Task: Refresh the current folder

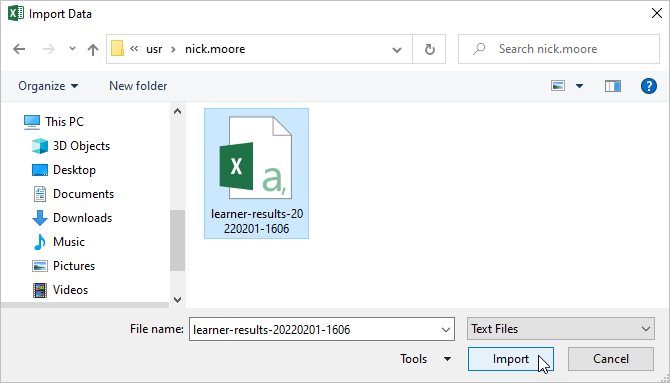Action: (429, 50)
